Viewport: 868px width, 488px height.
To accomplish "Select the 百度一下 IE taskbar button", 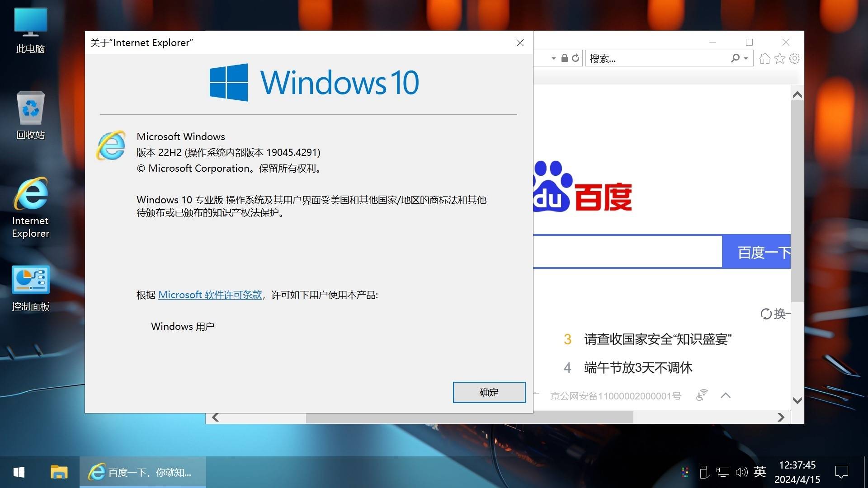I will coord(143,473).
